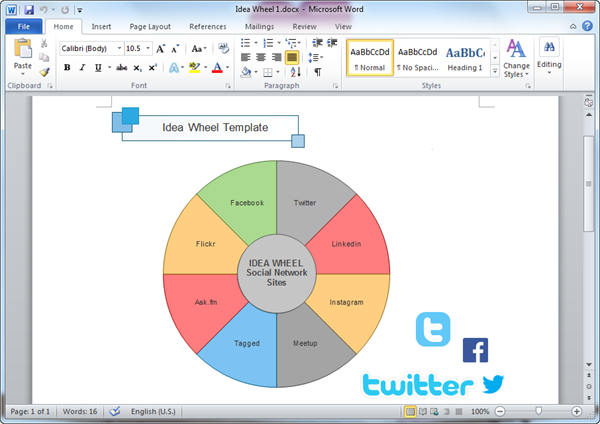Expand the Styles gallery more arrow
The image size is (600, 424).
[x=495, y=71]
